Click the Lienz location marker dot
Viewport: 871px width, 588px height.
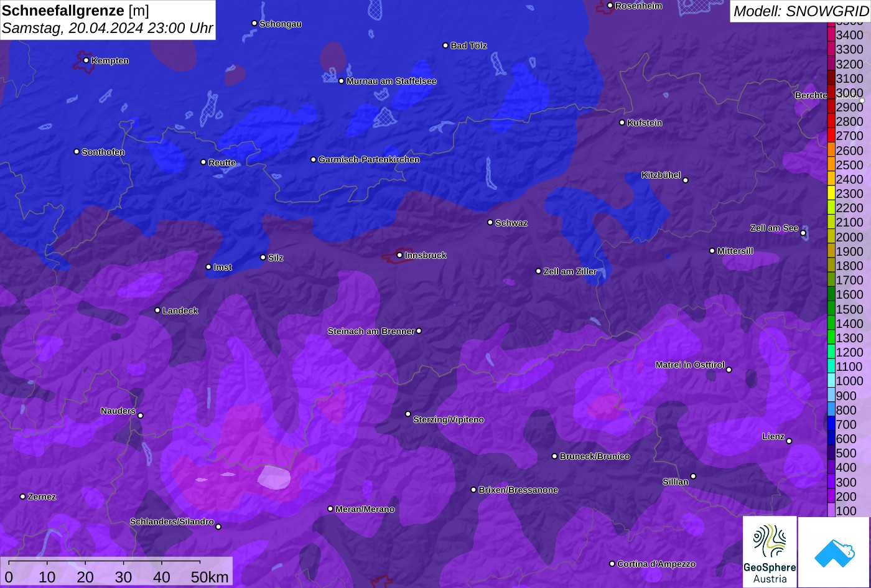coord(789,441)
